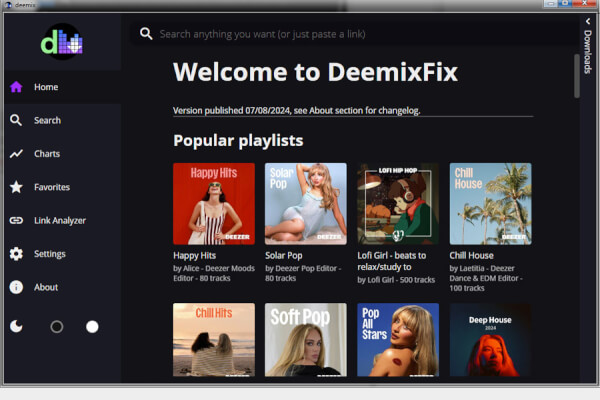Click the Chill House title text
The width and height of the screenshot is (600, 400).
pos(471,255)
